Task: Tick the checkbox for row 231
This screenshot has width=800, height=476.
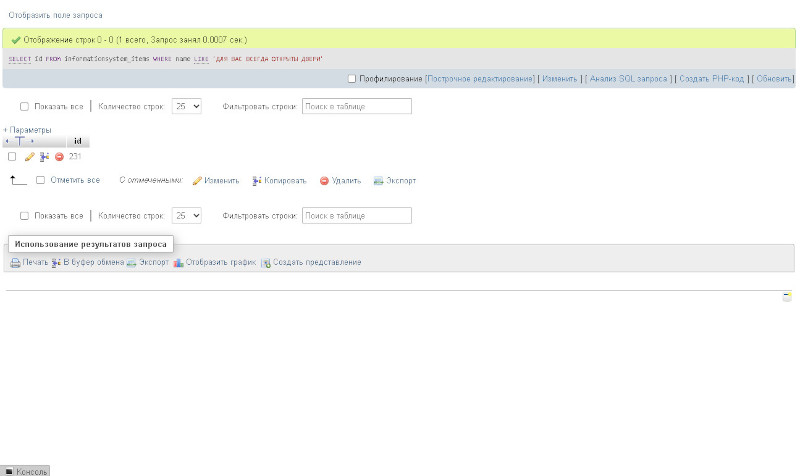Action: click(12, 157)
